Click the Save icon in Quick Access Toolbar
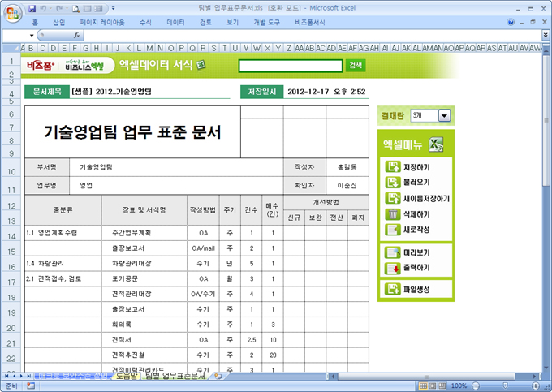This screenshot has width=552, height=392. (32, 8)
